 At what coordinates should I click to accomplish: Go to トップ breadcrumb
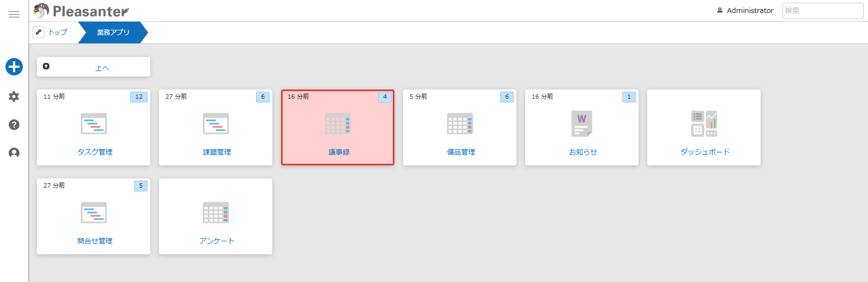point(58,32)
